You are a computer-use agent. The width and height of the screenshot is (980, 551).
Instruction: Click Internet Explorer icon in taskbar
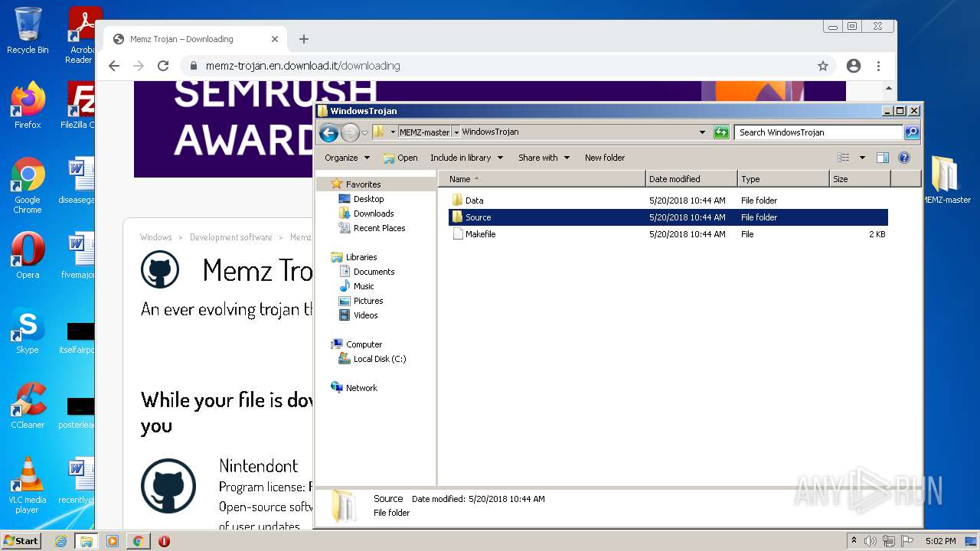tap(60, 541)
